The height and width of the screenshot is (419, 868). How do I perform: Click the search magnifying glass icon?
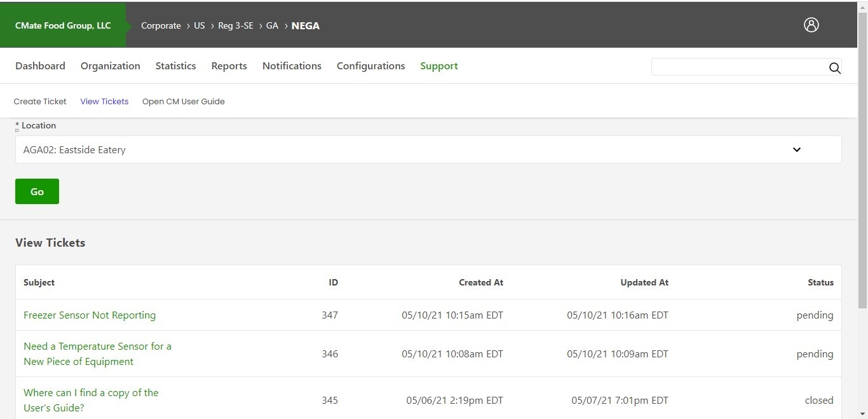tap(835, 68)
